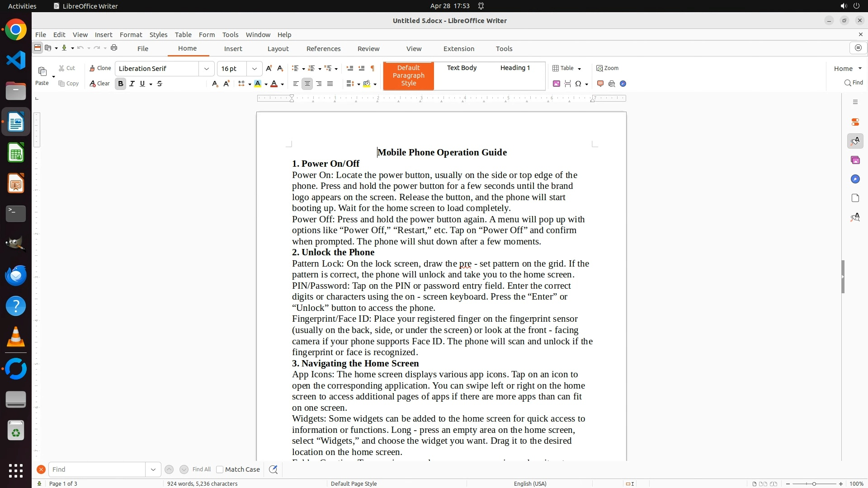Expand the font size dropdown
This screenshot has width=868, height=488.
(255, 69)
